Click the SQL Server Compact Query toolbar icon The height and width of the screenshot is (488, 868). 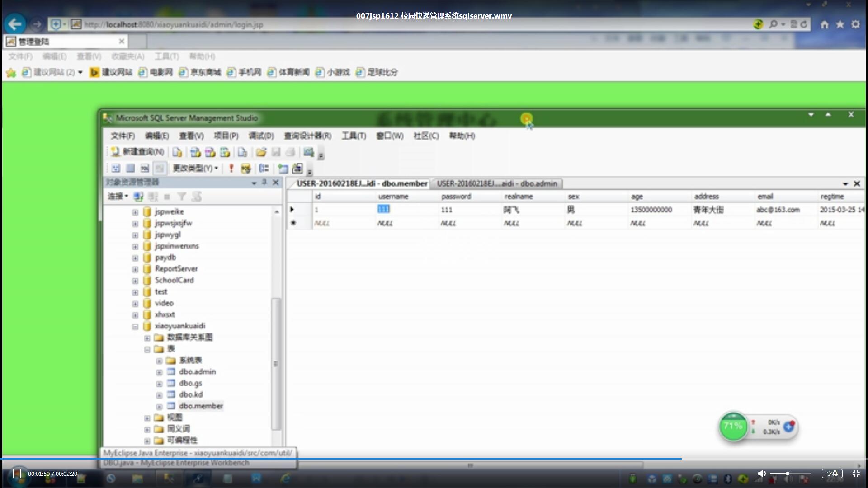[242, 152]
